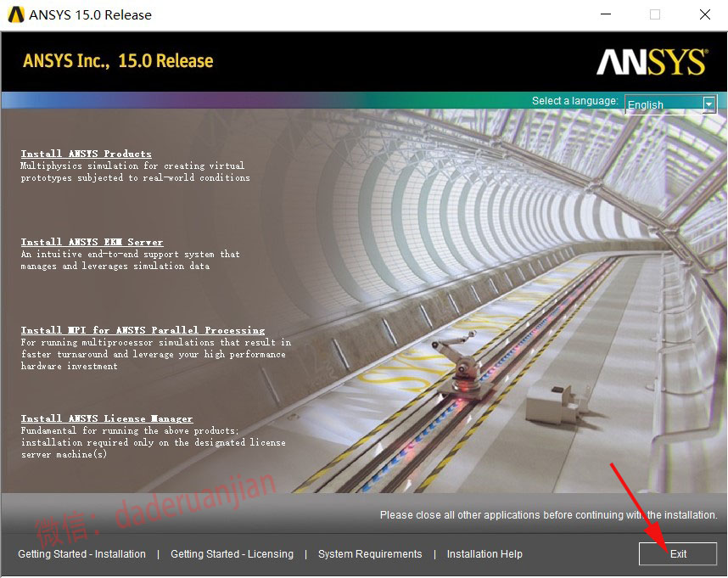Click the 'Select a language:' label

(x=574, y=101)
